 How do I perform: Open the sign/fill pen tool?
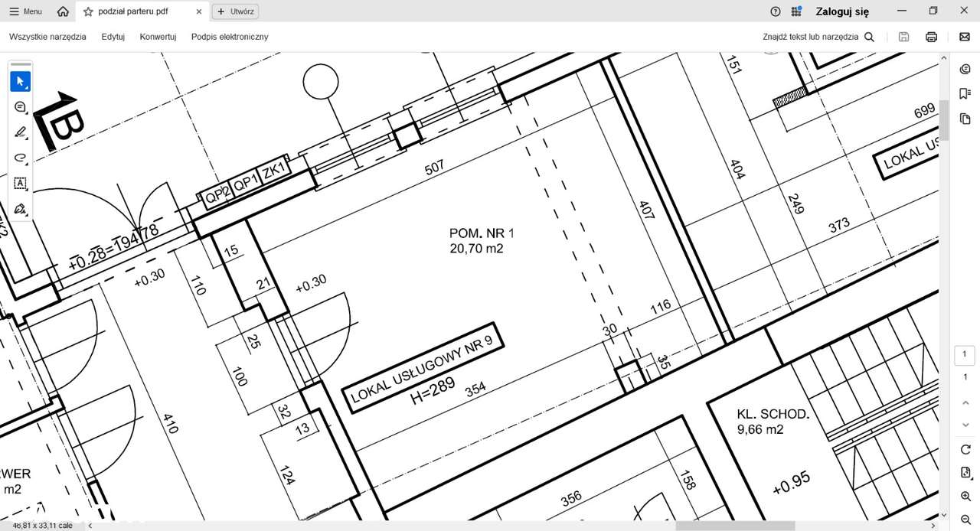coord(21,209)
